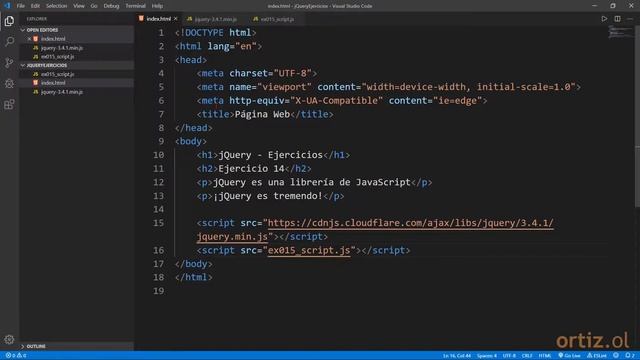The height and width of the screenshot is (360, 640).
Task: Click the code minimap at the editor's right
Action: pos(620,32)
